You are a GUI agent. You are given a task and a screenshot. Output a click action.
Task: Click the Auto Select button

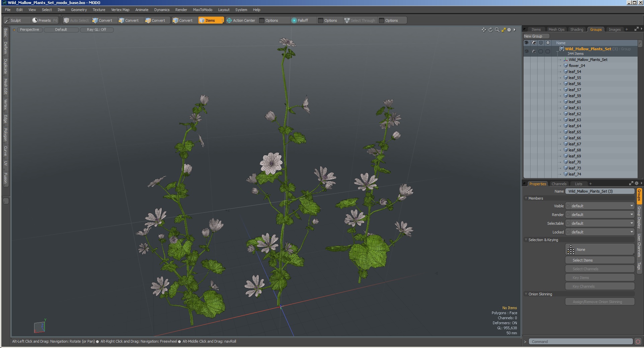[x=76, y=20]
